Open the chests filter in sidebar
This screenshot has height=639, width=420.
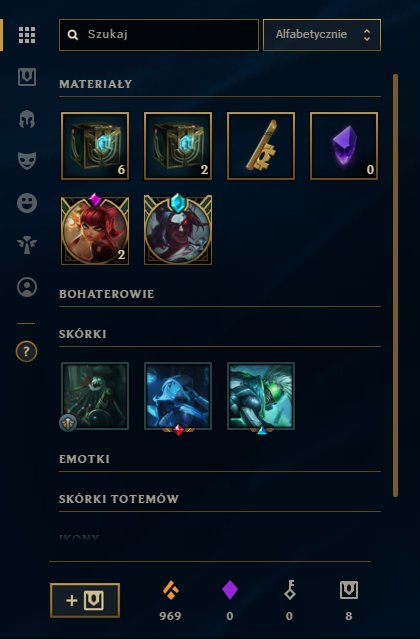[27, 77]
